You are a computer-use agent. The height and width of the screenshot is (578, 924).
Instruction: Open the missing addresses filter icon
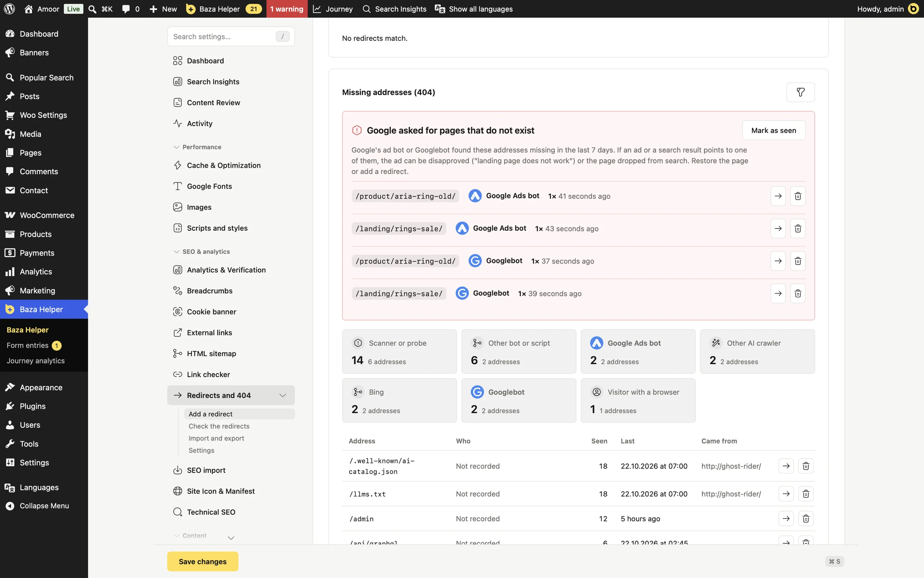(x=800, y=92)
